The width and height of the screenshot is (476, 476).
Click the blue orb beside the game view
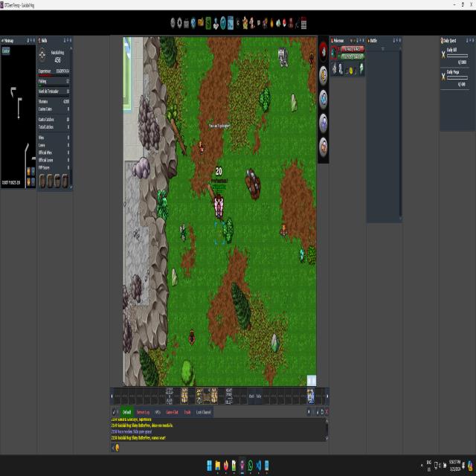[x=323, y=99]
